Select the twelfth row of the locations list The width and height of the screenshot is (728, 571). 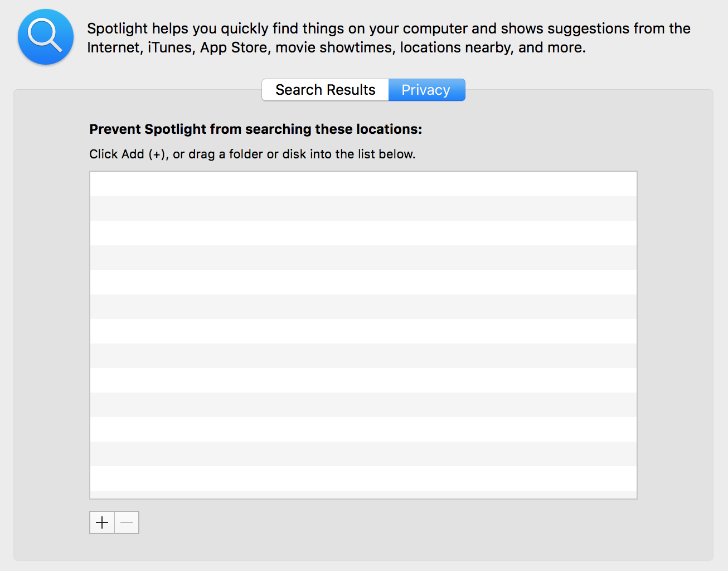click(363, 454)
